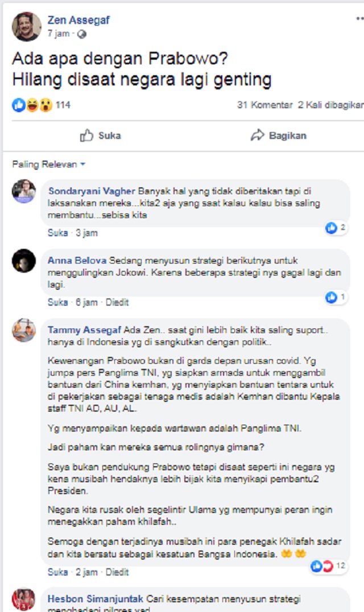
Task: Click the 7 jam post timestamp
Action: pyautogui.click(x=59, y=34)
